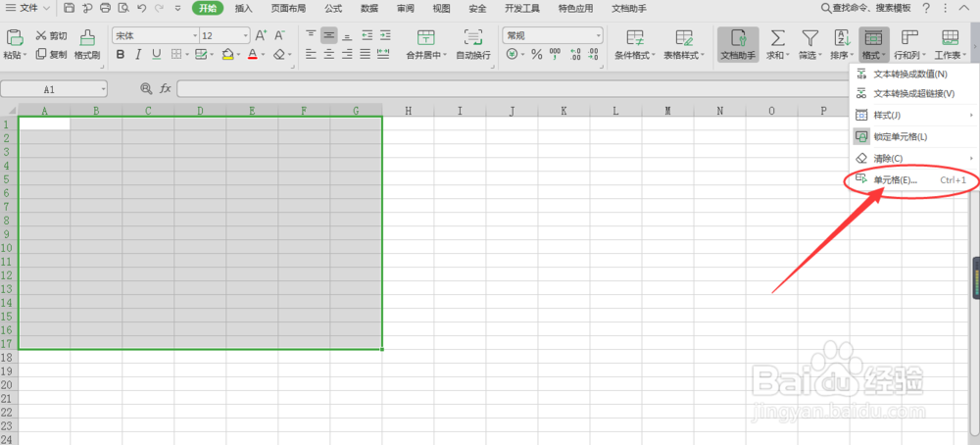
Task: Click the distributed alignment icon
Action: point(384,54)
